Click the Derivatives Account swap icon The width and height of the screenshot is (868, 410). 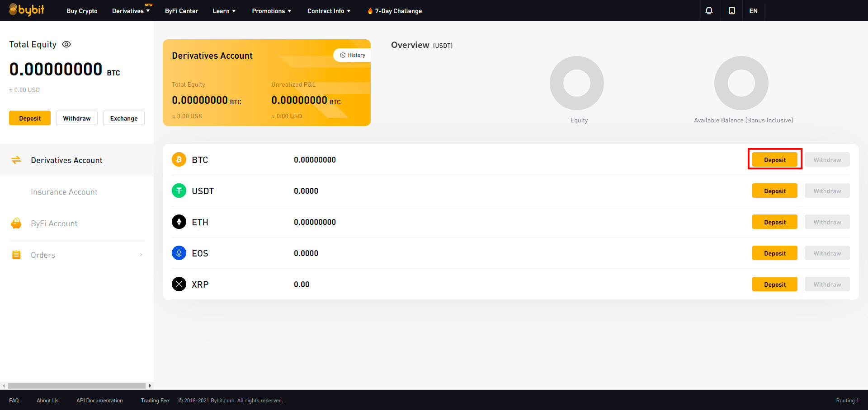coord(16,160)
